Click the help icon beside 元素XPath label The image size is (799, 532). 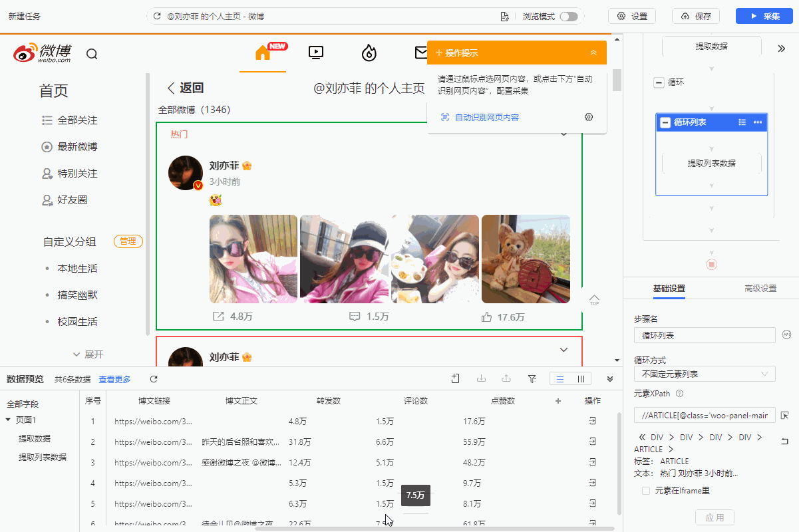679,394
